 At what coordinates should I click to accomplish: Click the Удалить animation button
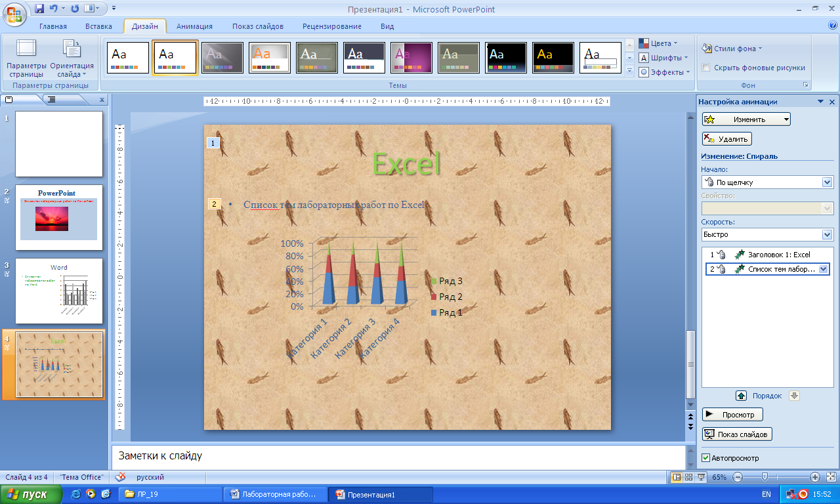pos(726,139)
